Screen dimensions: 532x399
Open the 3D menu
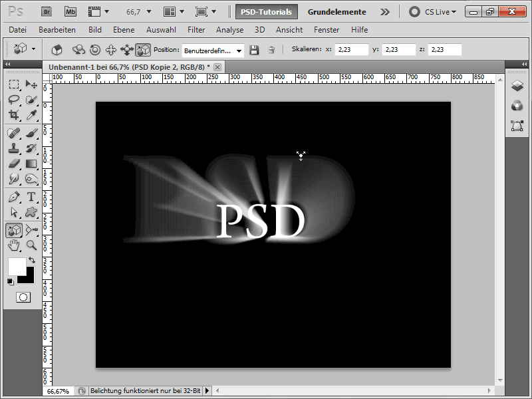pos(259,30)
